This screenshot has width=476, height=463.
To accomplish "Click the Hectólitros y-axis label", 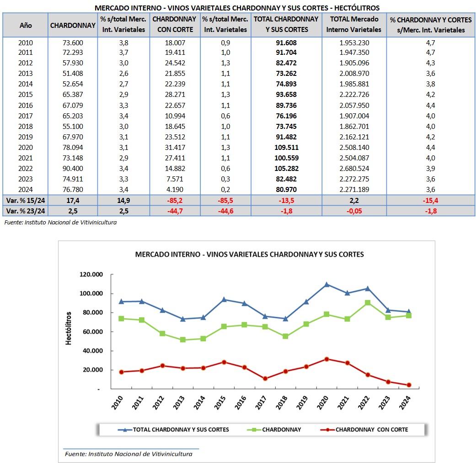I will click(x=69, y=329).
